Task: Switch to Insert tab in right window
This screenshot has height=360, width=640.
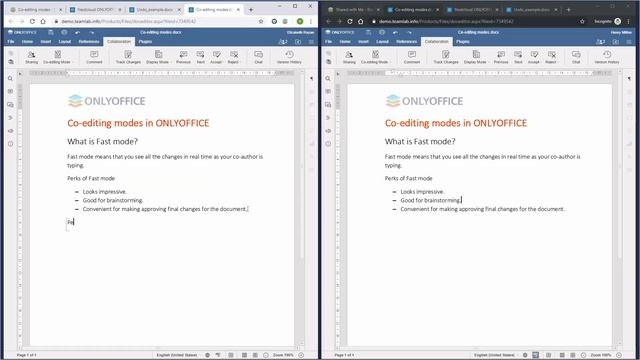Action: click(x=363, y=42)
